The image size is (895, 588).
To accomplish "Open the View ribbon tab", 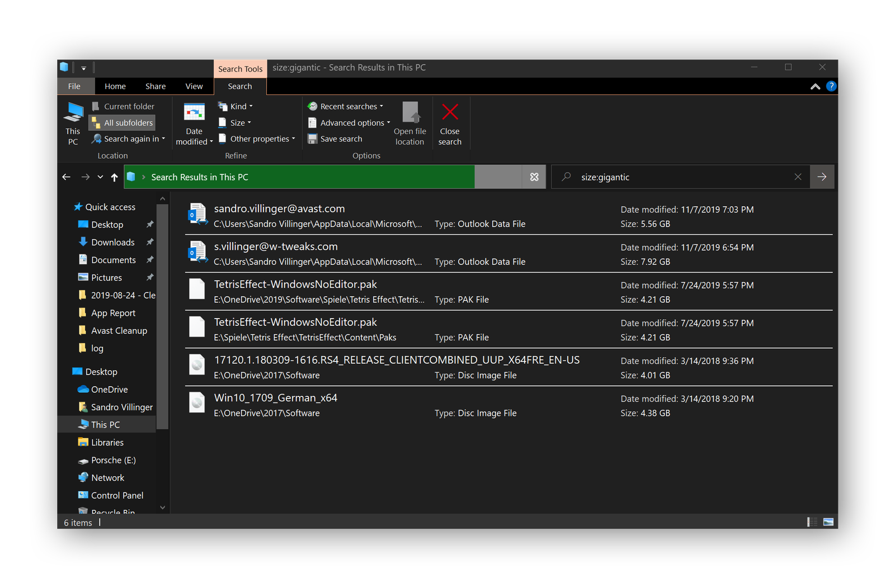I will tap(194, 87).
